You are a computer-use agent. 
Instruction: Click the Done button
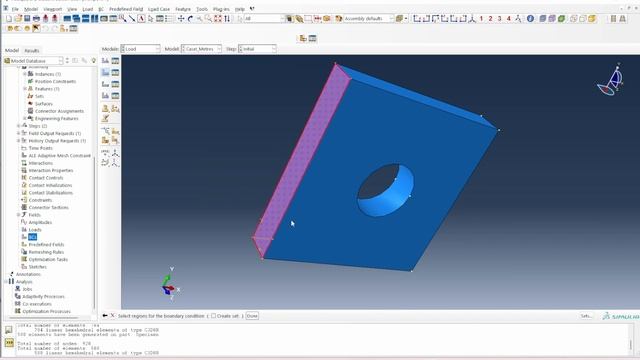pos(252,316)
